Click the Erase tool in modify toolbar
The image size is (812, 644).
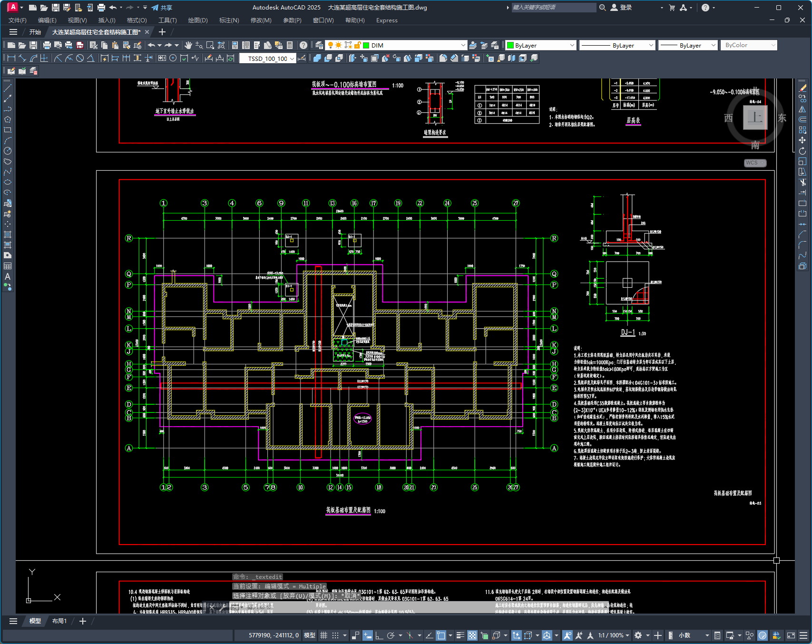802,88
